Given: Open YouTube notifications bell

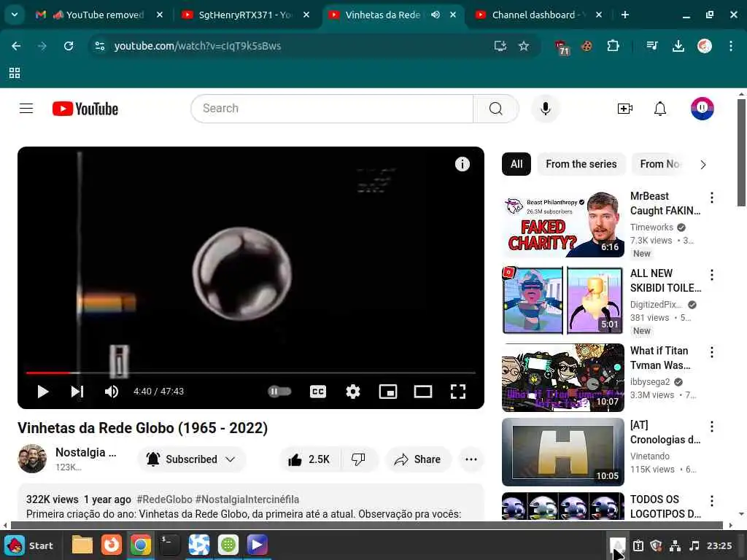Looking at the screenshot, I should point(659,109).
